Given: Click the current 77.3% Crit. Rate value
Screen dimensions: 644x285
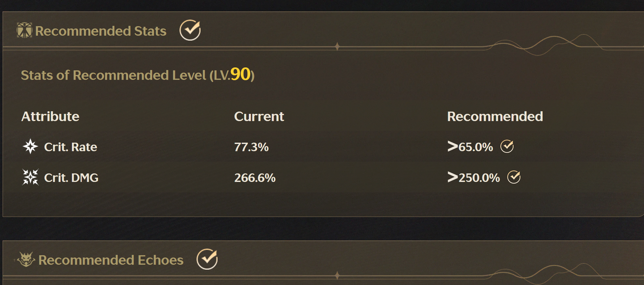Looking at the screenshot, I should point(251,147).
